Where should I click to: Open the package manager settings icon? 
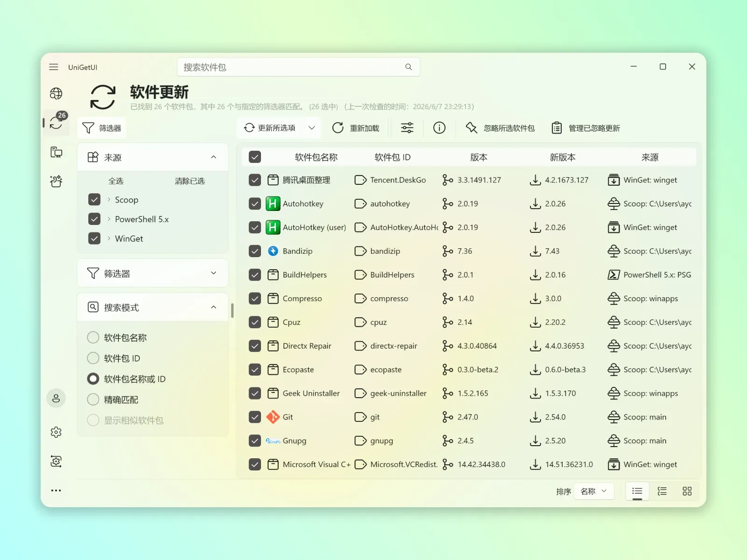(56, 462)
